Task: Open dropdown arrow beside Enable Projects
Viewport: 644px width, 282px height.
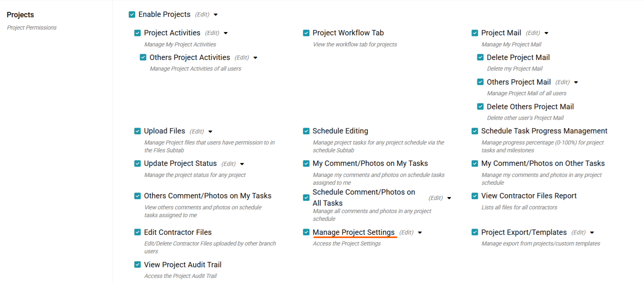Action: click(216, 15)
